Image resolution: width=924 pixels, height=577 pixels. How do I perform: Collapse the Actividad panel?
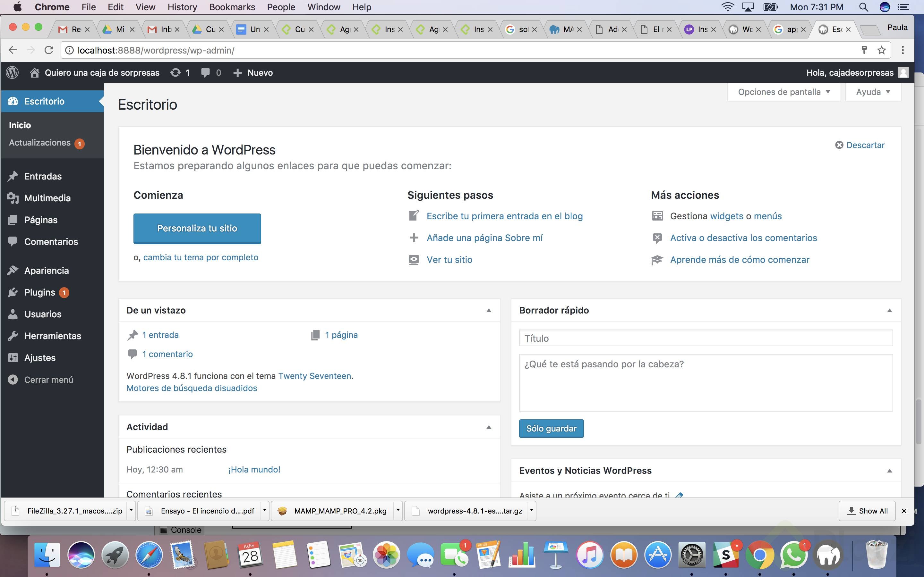point(488,427)
